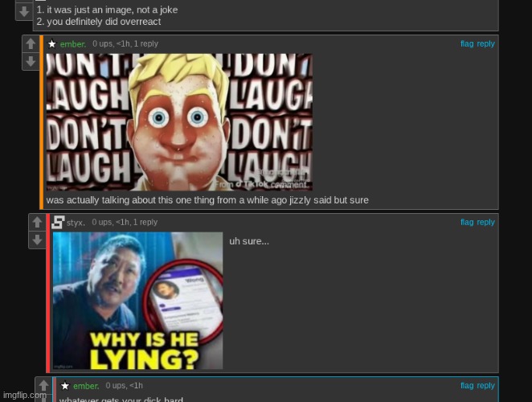Image resolution: width=532 pixels, height=402 pixels.
Task: Click "it was just an image, not a joke"
Action: 107,10
